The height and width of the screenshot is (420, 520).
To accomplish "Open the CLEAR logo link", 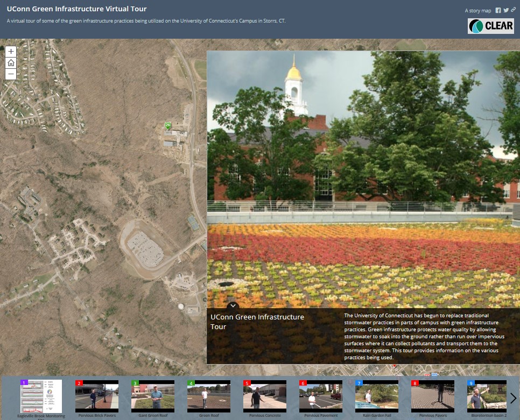I will click(491, 26).
